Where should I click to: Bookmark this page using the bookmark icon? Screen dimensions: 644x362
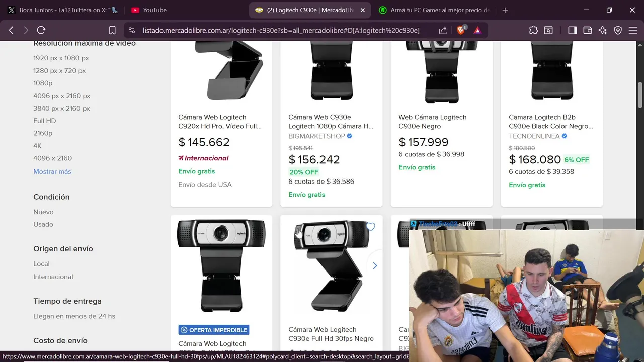coord(112,30)
